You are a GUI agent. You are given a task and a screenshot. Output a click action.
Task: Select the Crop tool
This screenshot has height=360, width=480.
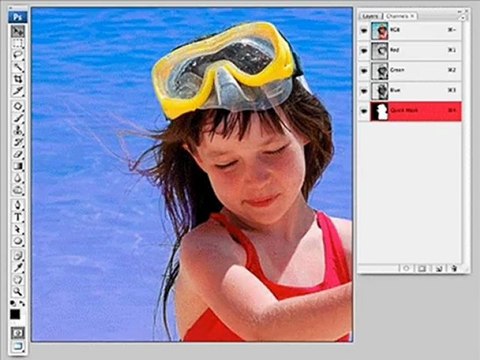tap(18, 79)
